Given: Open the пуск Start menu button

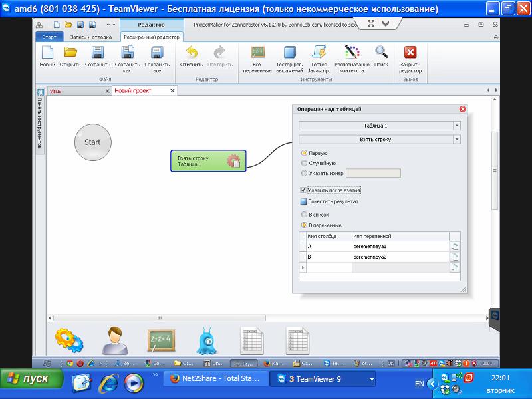Looking at the screenshot, I should pyautogui.click(x=31, y=379).
